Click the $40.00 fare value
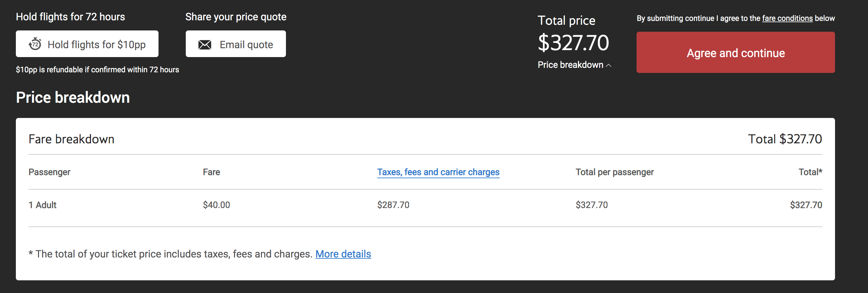 [x=216, y=205]
